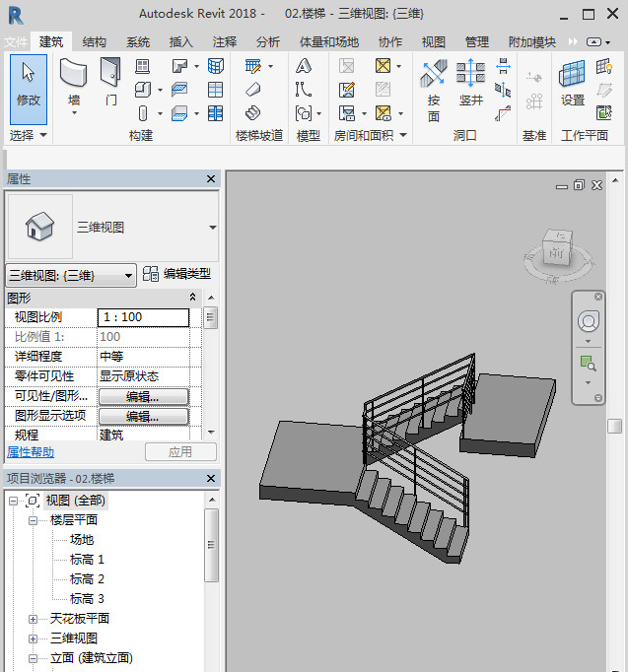Screen dimensions: 628x672
Task: Select the Mullion tool icon
Action: click(215, 113)
